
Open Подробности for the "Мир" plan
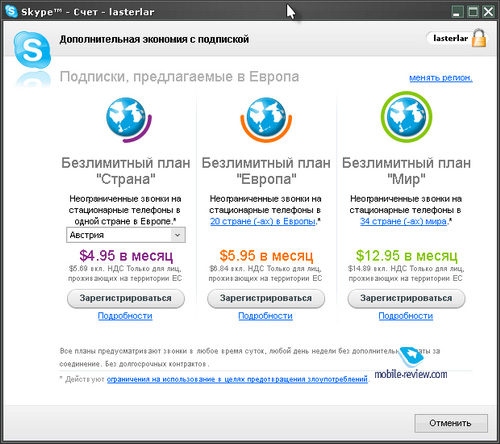click(x=406, y=316)
